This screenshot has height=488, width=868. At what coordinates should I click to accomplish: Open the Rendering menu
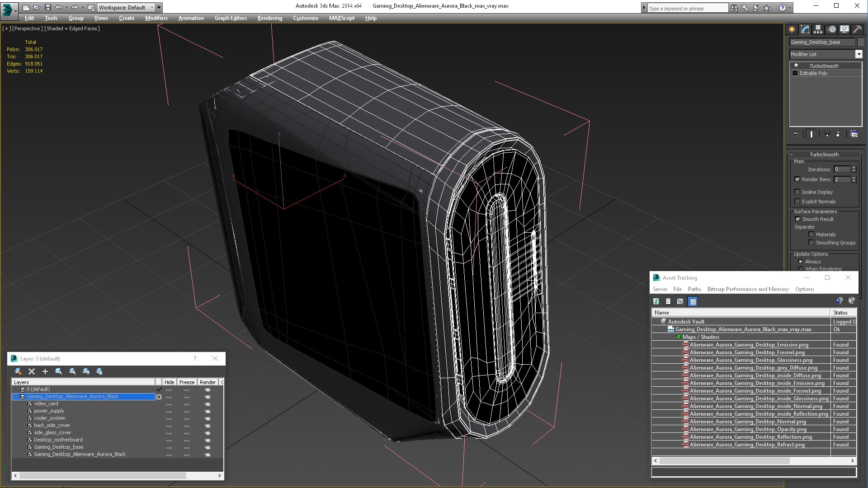pyautogui.click(x=269, y=18)
